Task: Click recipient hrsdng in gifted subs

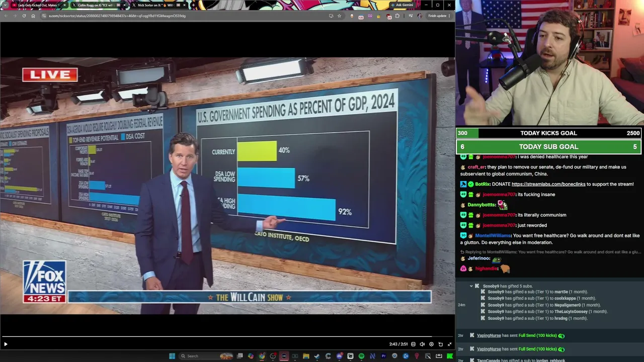Action: point(560,318)
